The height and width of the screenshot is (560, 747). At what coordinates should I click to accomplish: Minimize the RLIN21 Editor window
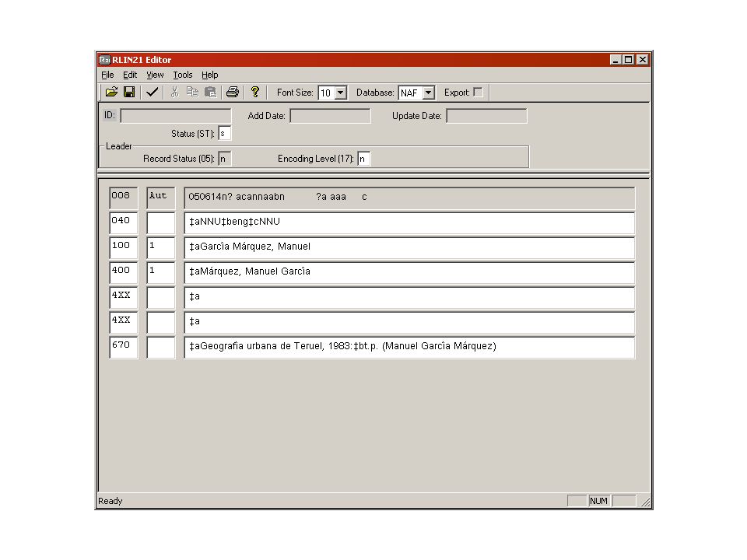615,60
